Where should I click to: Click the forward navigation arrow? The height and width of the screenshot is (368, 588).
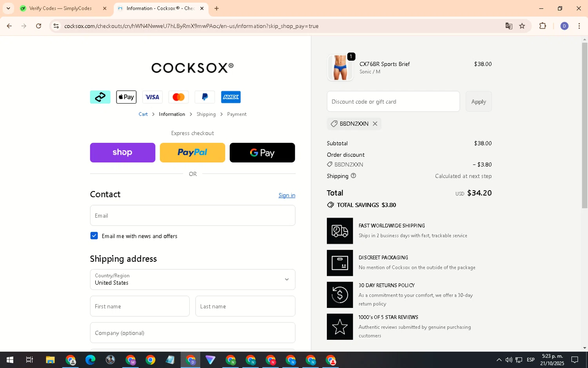coord(24,26)
